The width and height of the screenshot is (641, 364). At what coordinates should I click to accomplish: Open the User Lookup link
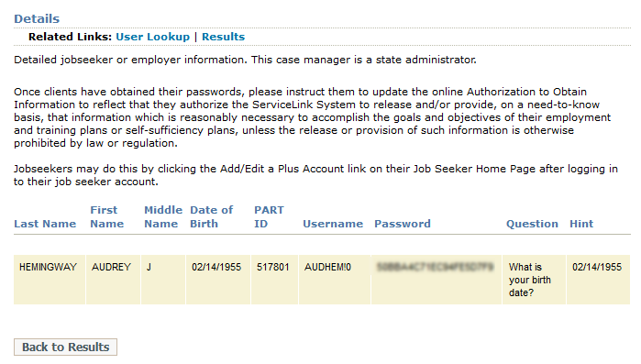point(152,37)
